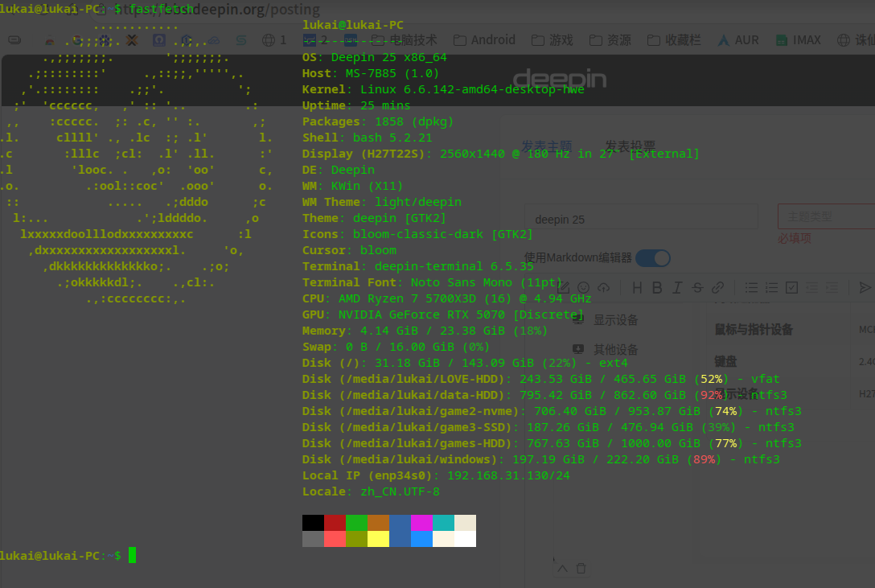Toggle bold formatting in the post editor
The image size is (875, 588).
pos(657,287)
